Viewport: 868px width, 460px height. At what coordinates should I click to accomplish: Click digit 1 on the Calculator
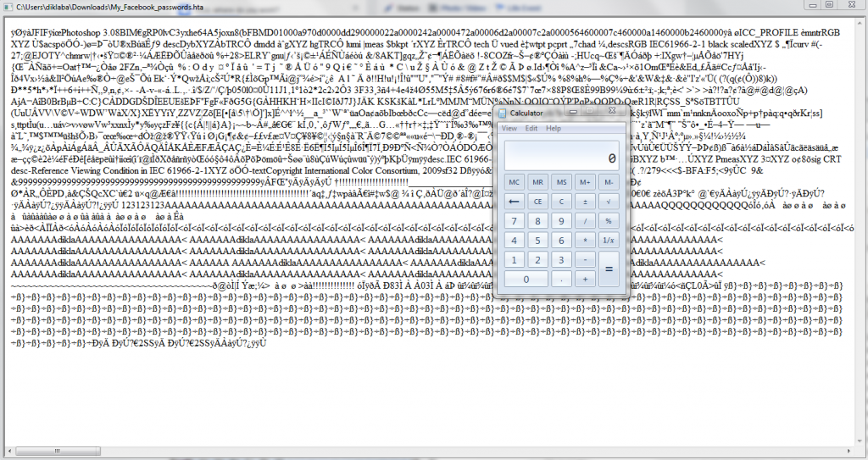coord(514,259)
